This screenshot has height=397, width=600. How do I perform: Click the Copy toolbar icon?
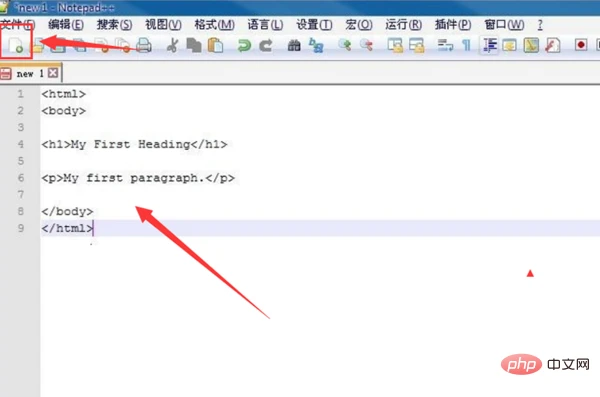(x=194, y=46)
